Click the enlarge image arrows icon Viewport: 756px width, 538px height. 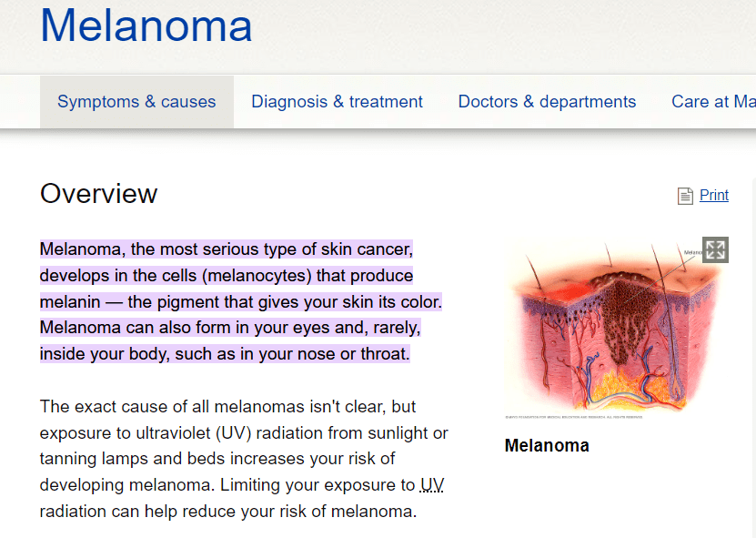point(715,249)
